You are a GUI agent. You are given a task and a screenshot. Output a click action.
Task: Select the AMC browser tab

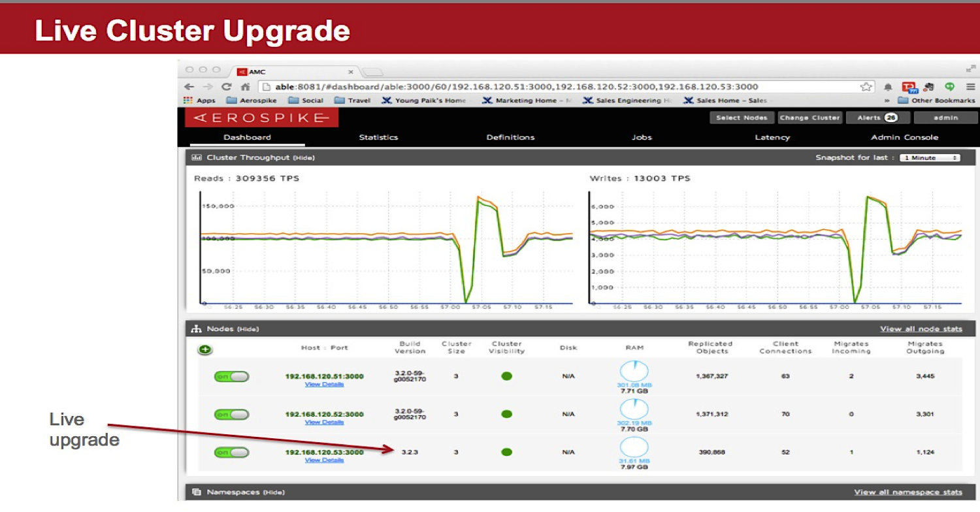294,72
